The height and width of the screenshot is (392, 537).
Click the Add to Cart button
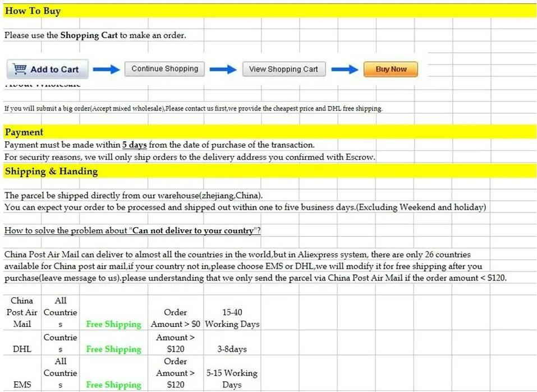tap(48, 69)
